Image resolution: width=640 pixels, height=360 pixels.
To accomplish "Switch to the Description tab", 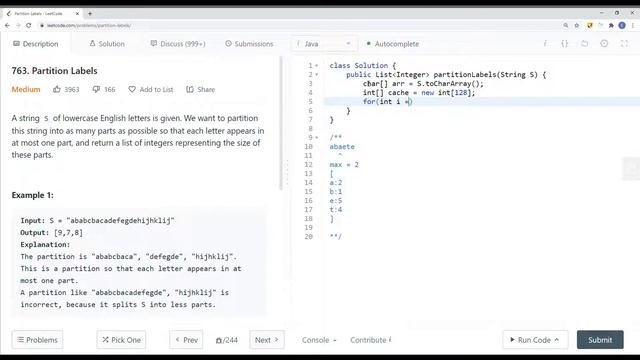I will [x=36, y=44].
